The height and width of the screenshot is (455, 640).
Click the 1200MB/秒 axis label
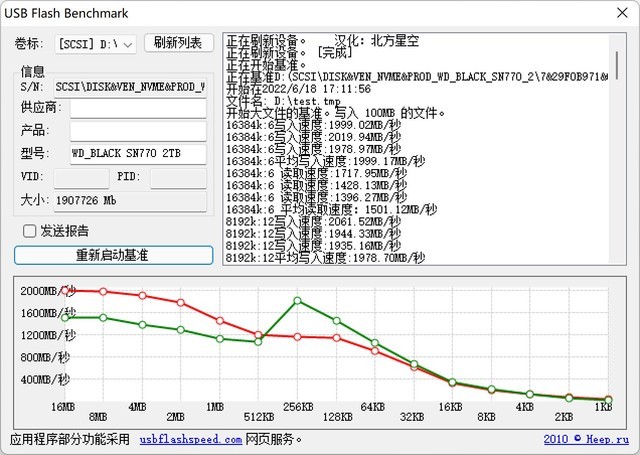[x=48, y=335]
